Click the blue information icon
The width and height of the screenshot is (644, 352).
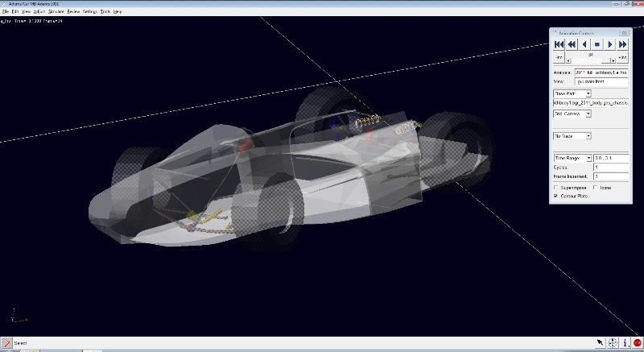point(625,343)
